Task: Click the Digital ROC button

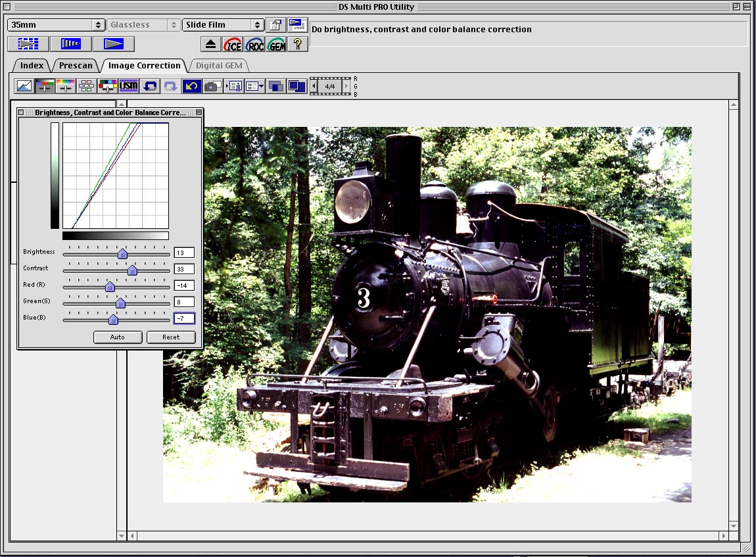Action: tap(254, 44)
